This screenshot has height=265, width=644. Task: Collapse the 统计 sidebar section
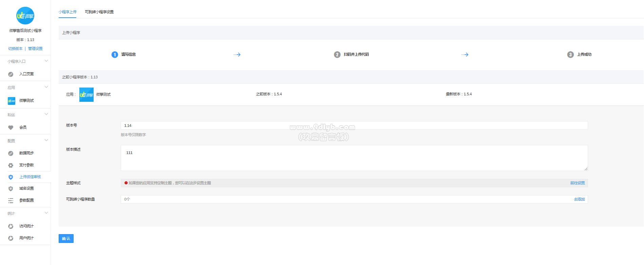46,213
